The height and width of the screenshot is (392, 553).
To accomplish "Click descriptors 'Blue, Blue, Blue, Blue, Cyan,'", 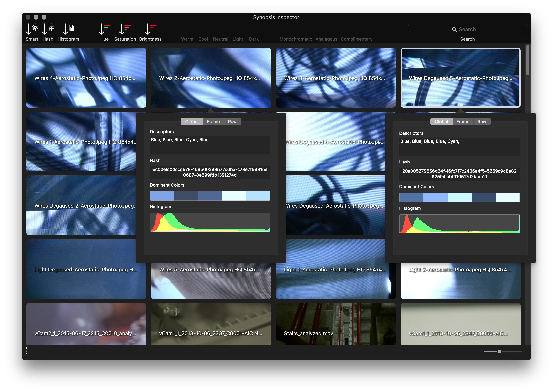I will (x=429, y=141).
